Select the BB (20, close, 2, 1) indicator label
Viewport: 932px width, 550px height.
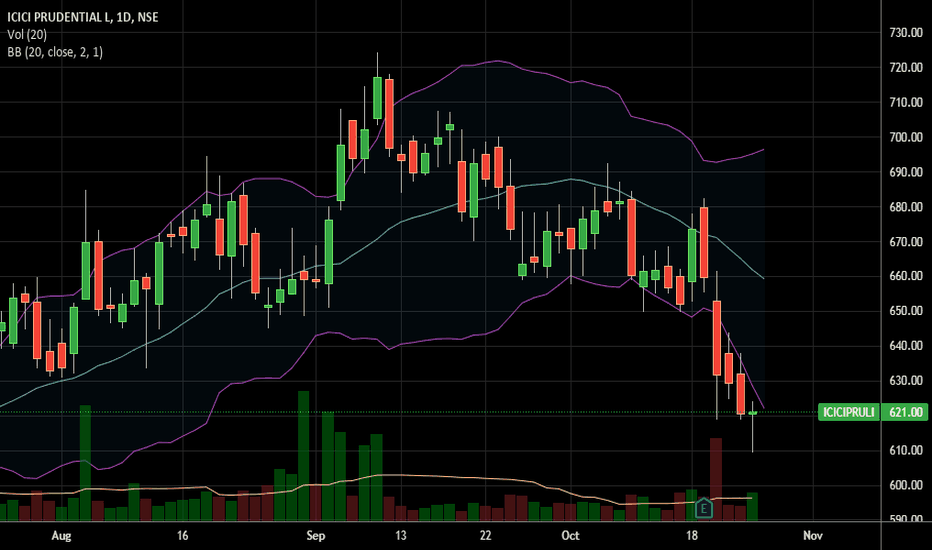tap(55, 52)
